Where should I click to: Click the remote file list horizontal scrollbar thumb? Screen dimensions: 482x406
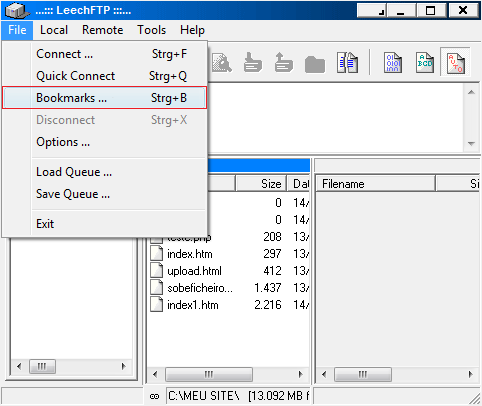[363, 374]
